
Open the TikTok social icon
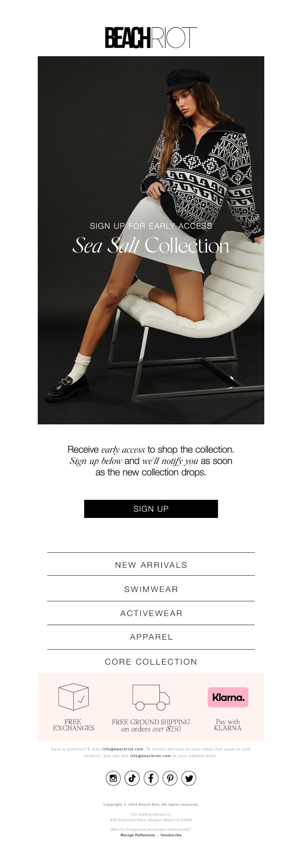click(x=132, y=778)
